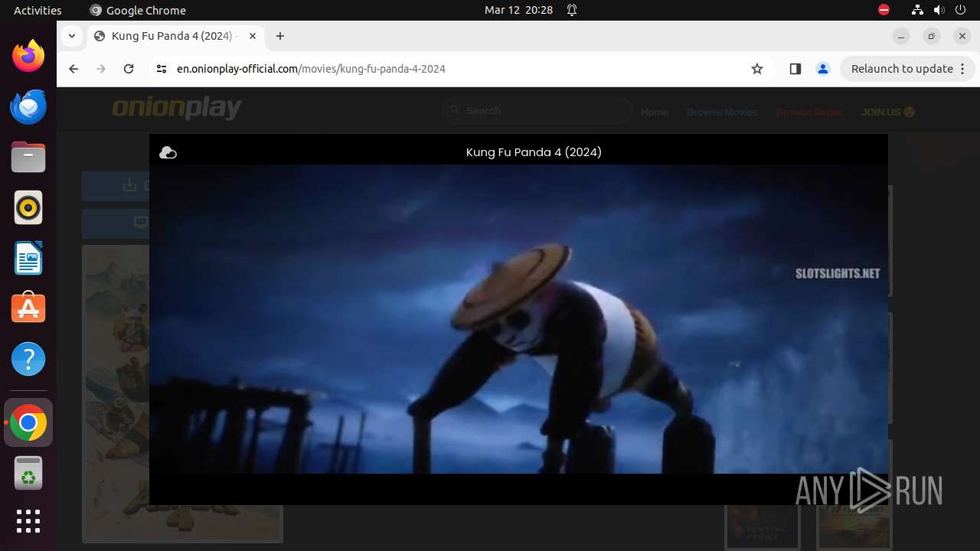Image resolution: width=980 pixels, height=551 pixels.
Task: Open Firefox from the dock
Action: point(28,56)
